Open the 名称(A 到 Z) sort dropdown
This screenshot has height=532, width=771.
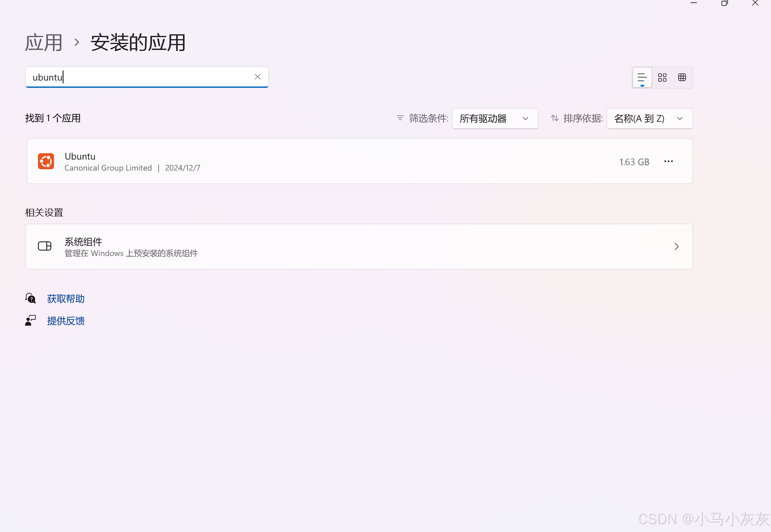click(x=649, y=118)
